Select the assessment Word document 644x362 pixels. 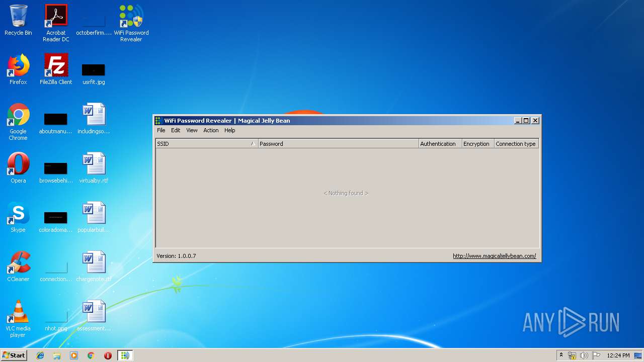(94, 316)
